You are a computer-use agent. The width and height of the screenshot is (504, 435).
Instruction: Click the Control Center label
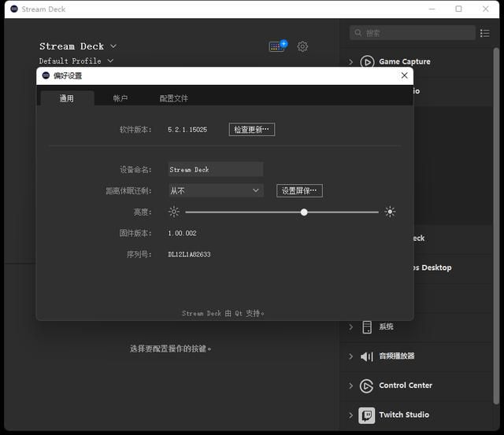pyautogui.click(x=406, y=385)
